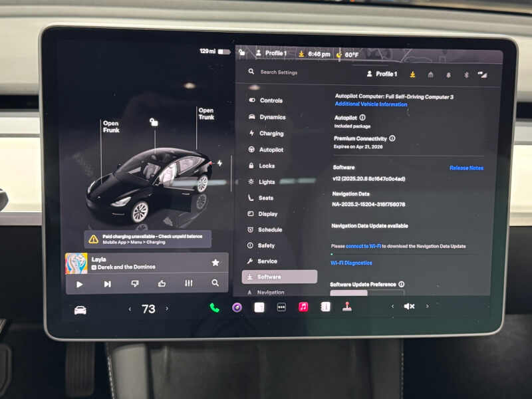Viewport: 532px width, 399px height.
Task: Tap the Bluetooth icon in settings header
Action: pyautogui.click(x=466, y=74)
